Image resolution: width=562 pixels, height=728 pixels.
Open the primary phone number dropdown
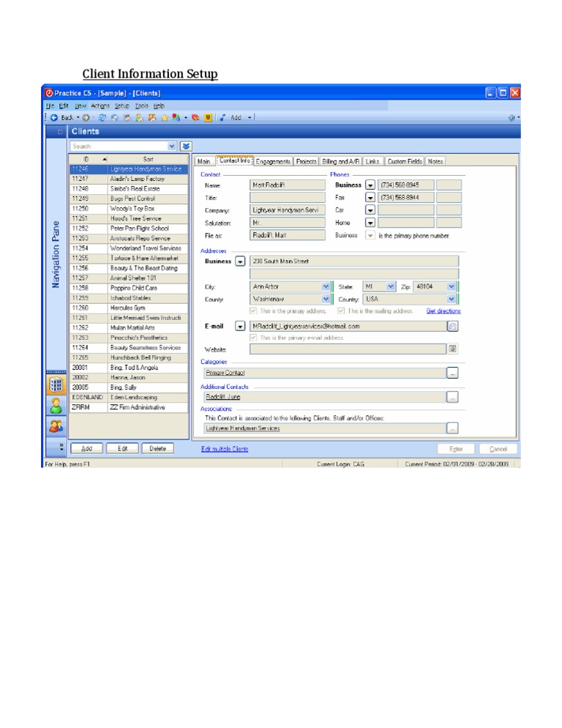pos(370,235)
